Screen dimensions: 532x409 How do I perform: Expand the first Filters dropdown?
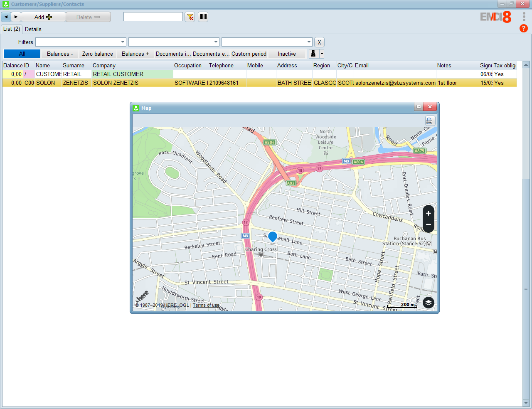pyautogui.click(x=123, y=42)
